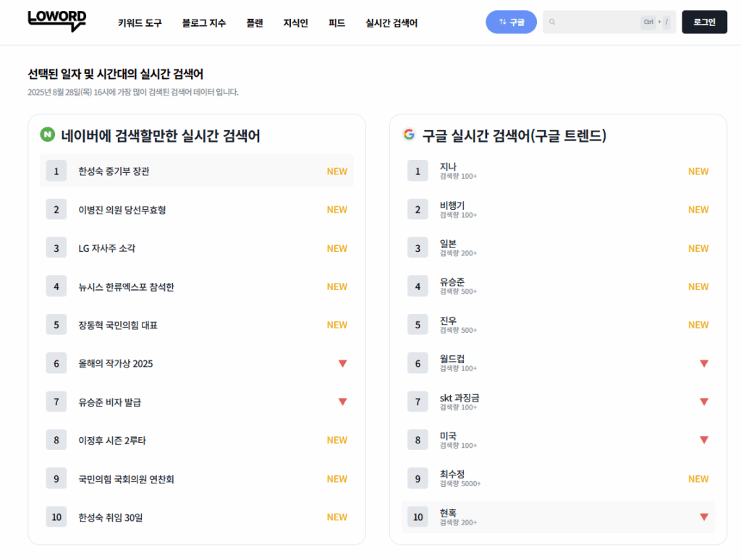Open the LG 자사주 소각 keyword link
This screenshot has height=560, width=741.
[x=106, y=248]
